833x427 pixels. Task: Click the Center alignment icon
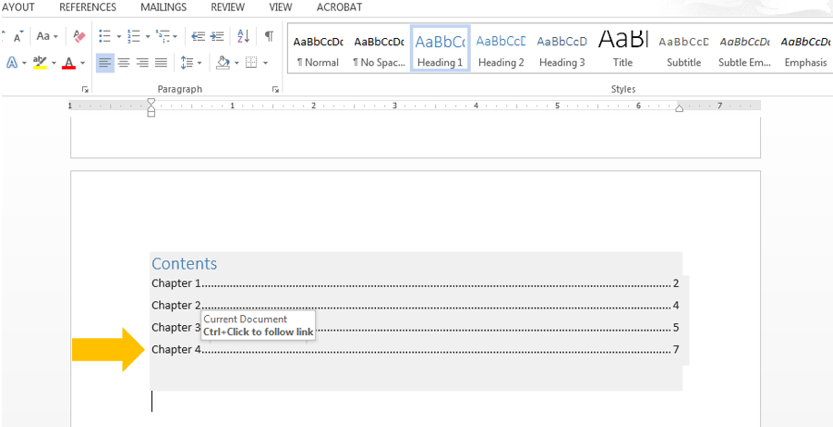[x=124, y=63]
